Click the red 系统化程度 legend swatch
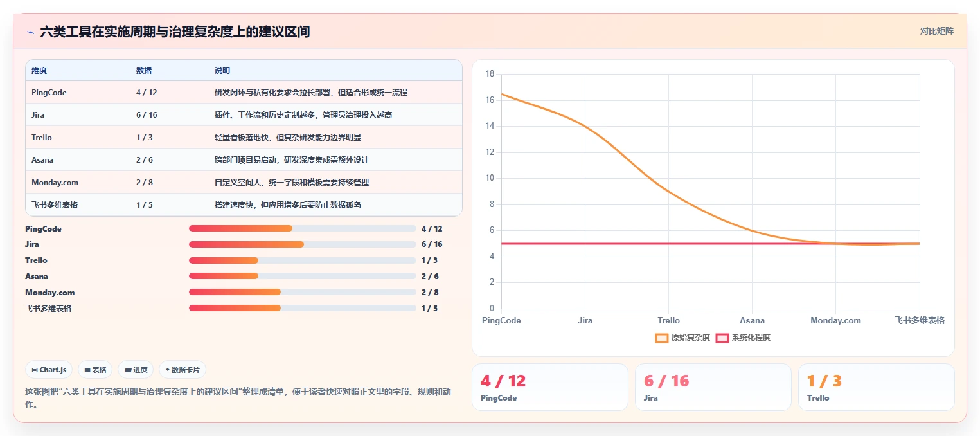 (722, 338)
